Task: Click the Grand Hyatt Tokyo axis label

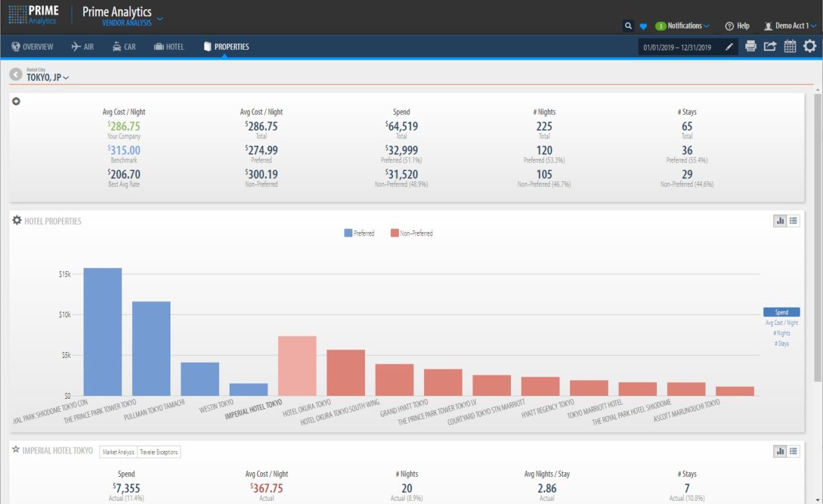Action: (x=404, y=408)
